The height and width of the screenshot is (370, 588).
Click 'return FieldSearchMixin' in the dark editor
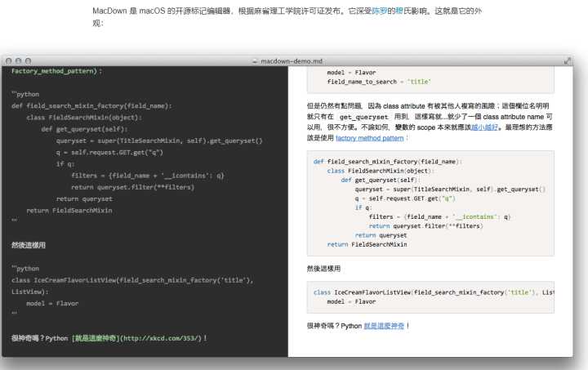(69, 210)
